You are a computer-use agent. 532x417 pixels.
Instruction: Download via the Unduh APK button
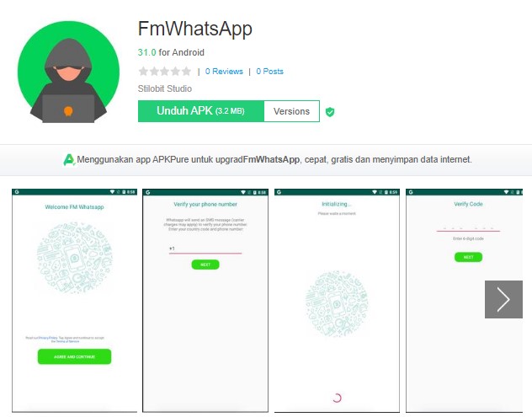tap(201, 111)
